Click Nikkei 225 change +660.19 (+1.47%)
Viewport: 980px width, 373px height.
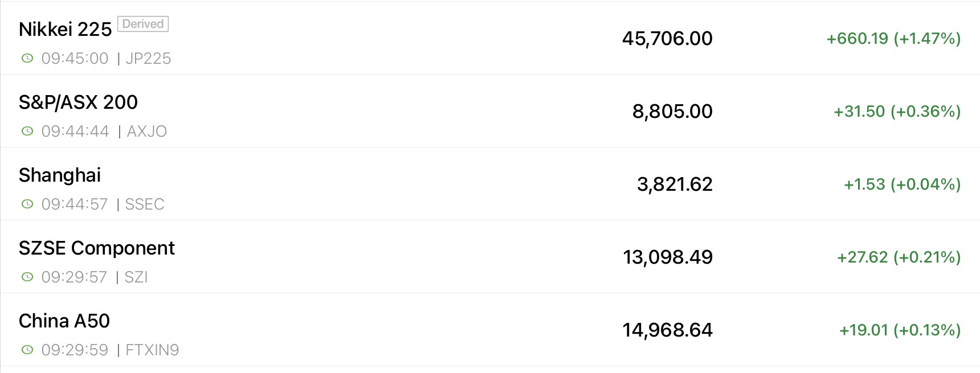893,39
